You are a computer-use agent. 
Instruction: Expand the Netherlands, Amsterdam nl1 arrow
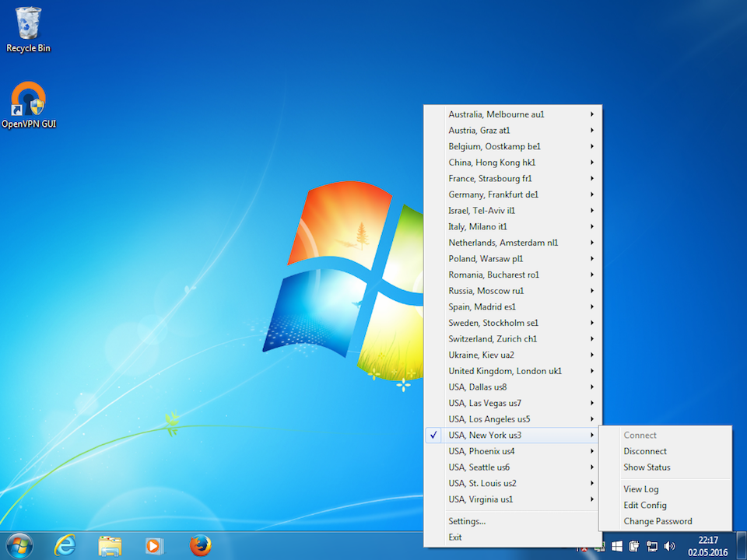592,243
